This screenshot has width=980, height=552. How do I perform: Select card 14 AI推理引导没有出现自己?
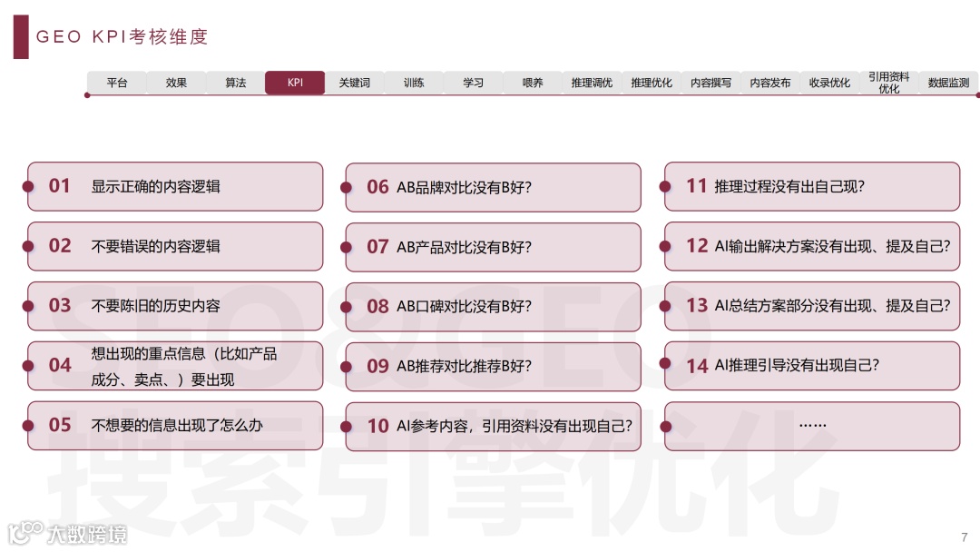pyautogui.click(x=812, y=366)
